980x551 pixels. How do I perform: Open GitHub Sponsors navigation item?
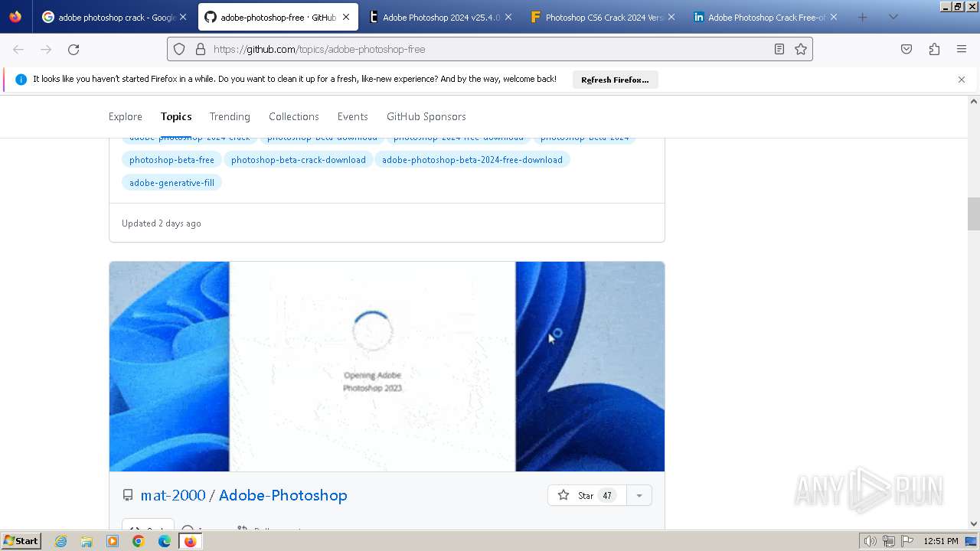426,116
